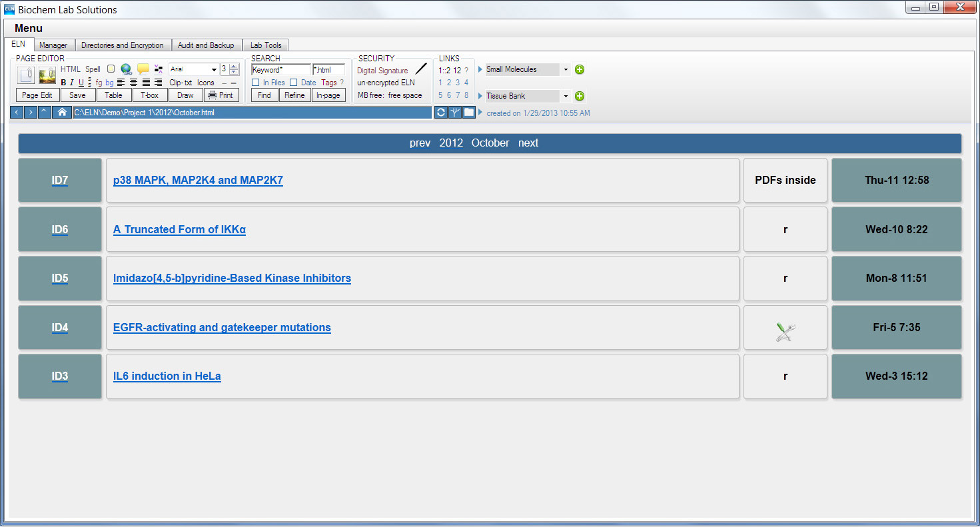
Task: Tick the Date search checkbox
Action: 294,83
